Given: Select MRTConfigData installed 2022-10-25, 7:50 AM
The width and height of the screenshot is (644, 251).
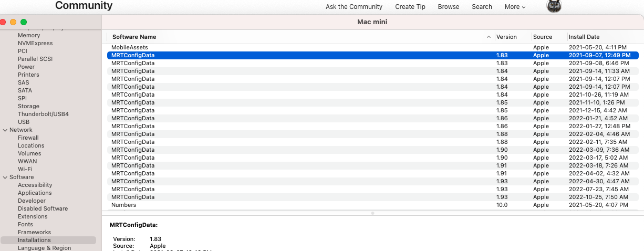Looking at the screenshot, I should pyautogui.click(x=372, y=197).
